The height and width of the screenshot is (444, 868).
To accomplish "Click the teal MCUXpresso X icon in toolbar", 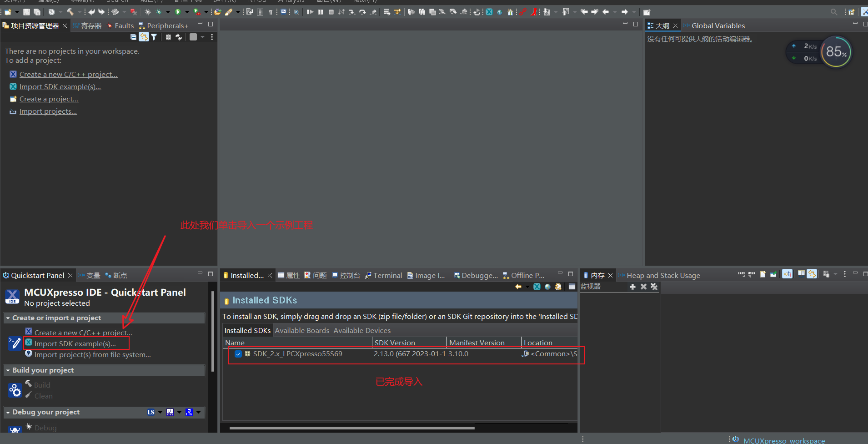I will tap(489, 12).
